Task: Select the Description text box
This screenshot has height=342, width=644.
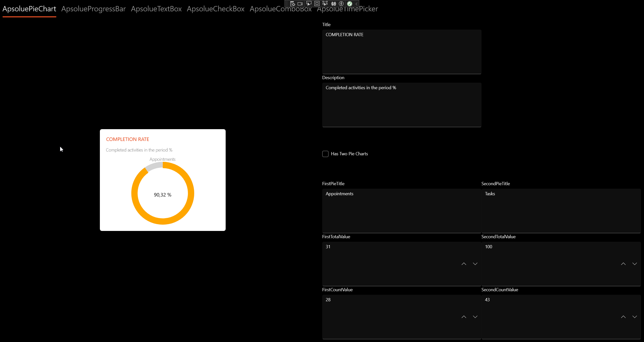Action: 401,104
